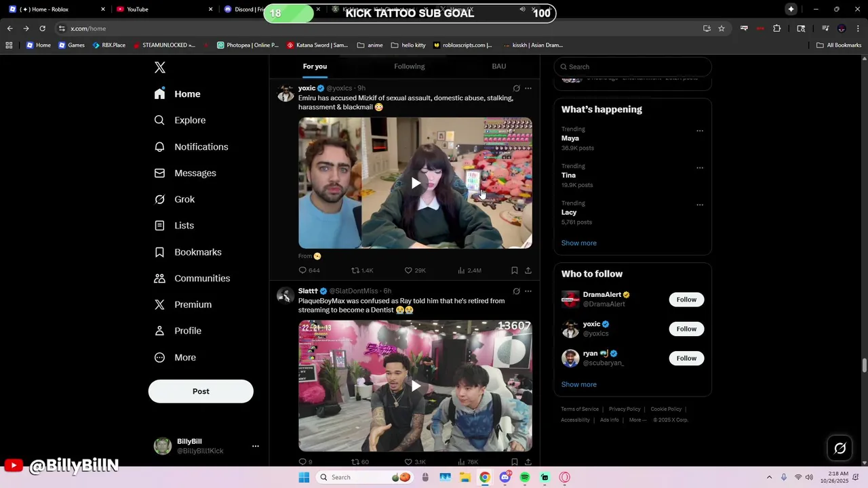
Task: Open the anime bookmarks folder
Action: (x=370, y=45)
